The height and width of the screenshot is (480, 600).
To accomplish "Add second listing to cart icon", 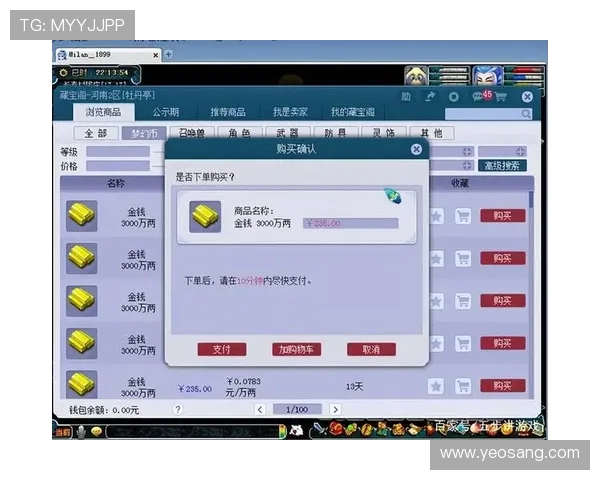I will coord(463,259).
